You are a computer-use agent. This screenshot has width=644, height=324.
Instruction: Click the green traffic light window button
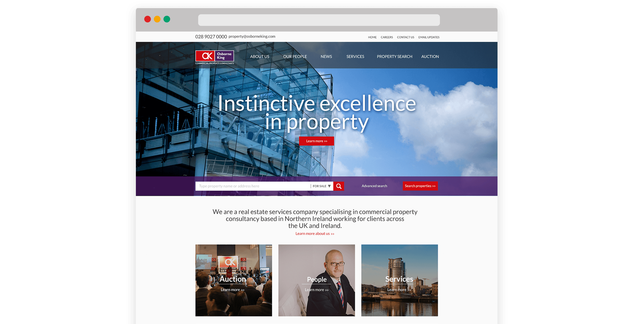tap(167, 19)
